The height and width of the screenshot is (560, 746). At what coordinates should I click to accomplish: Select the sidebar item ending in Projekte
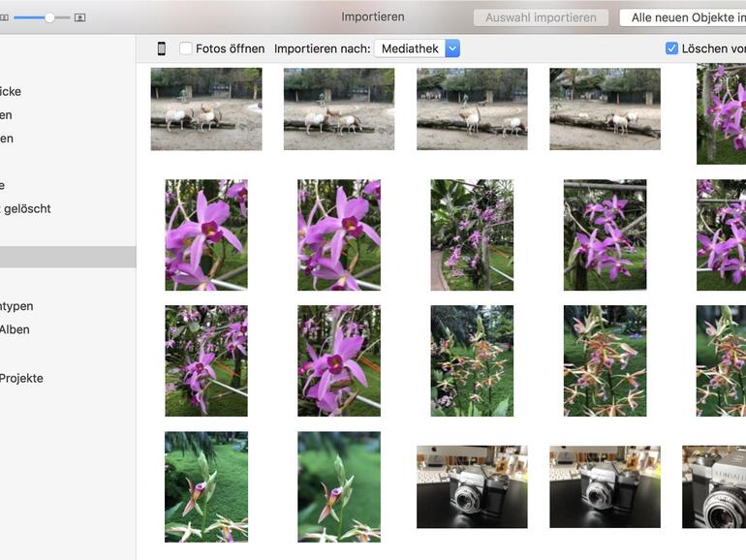point(21,378)
